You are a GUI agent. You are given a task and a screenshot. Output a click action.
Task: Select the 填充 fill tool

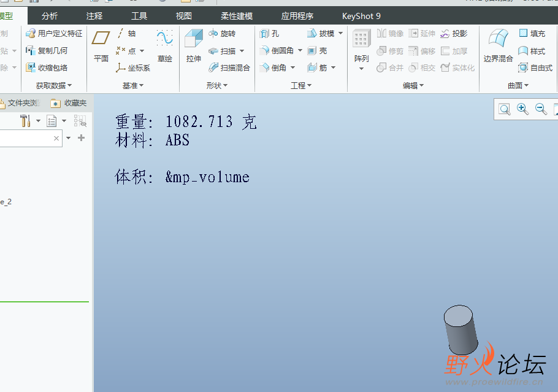click(532, 34)
